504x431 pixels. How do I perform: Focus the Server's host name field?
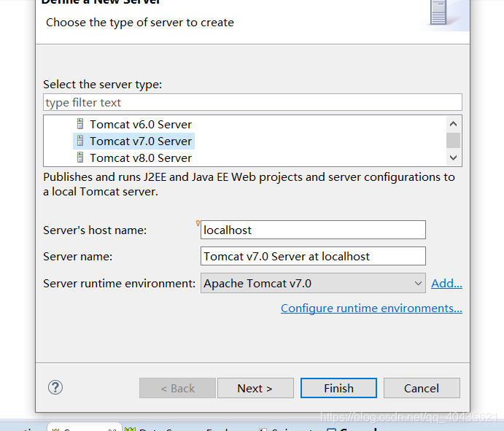coord(313,230)
